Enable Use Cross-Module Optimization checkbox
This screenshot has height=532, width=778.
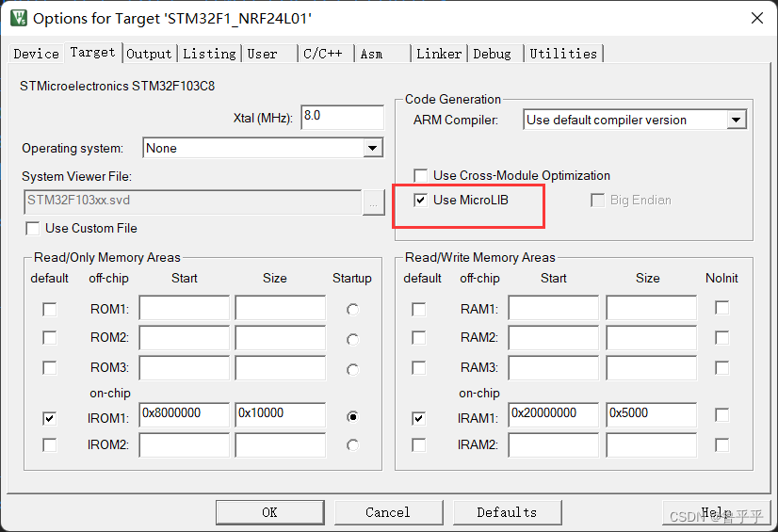(421, 175)
